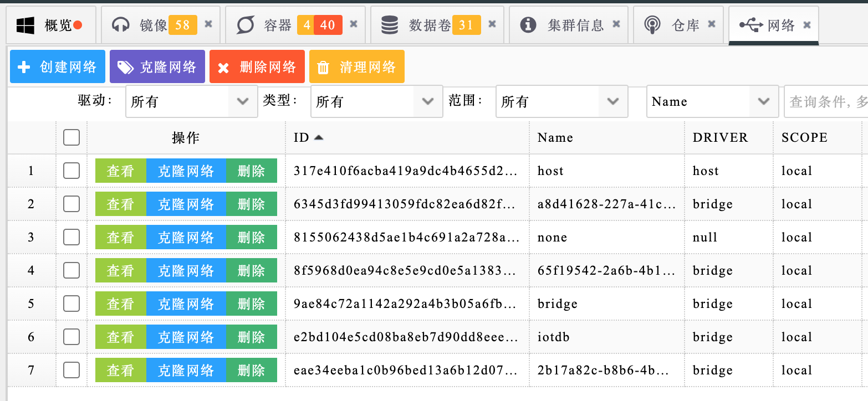Click the Windows logo icon on 概览 tab
Image resolution: width=868 pixels, height=401 pixels.
(25, 25)
